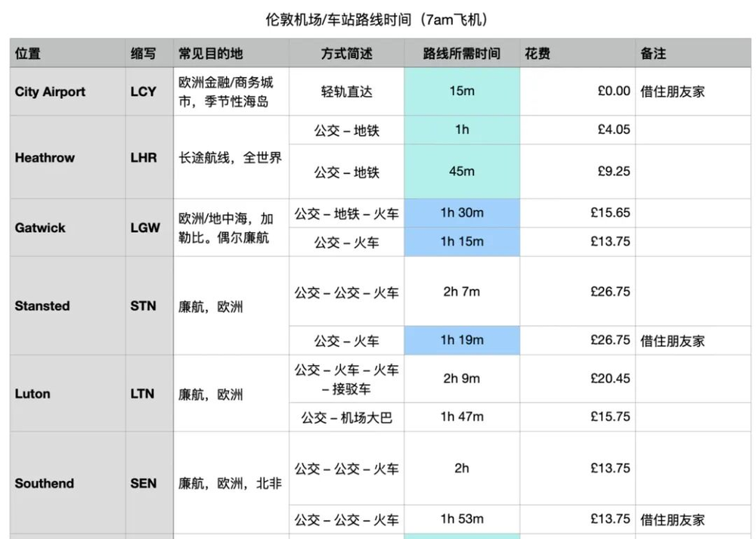
Task: Click the 路线所需时间 column header
Action: 461,54
